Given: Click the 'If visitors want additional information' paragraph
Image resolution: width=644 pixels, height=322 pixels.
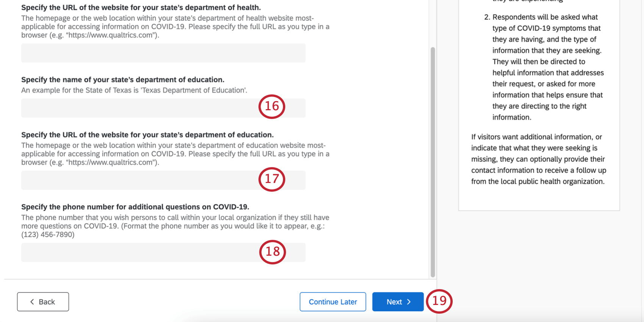Looking at the screenshot, I should coord(538,159).
